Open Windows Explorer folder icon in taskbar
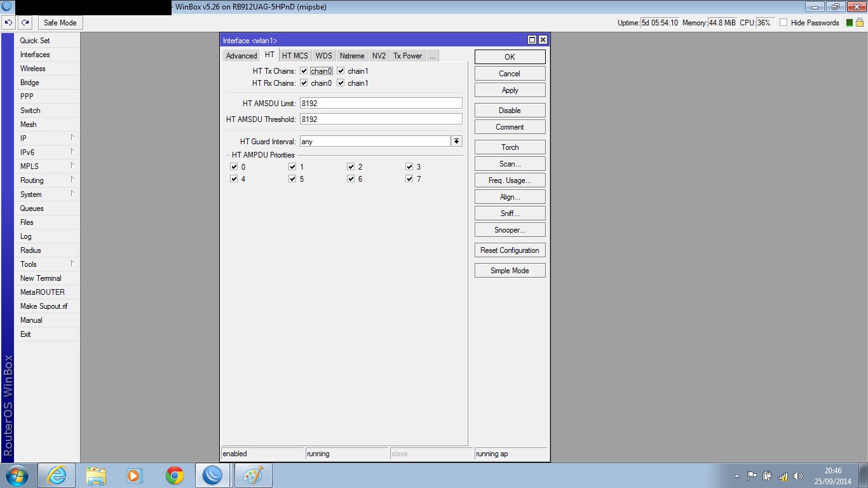The height and width of the screenshot is (488, 868). point(96,475)
